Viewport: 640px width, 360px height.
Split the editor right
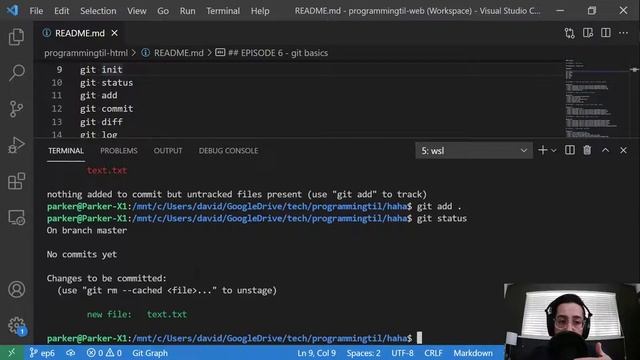[606, 33]
